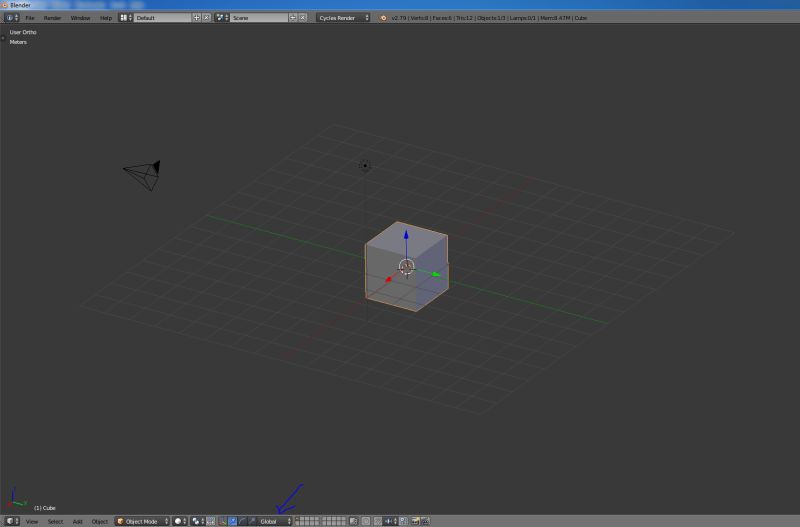
Task: Toggle manipulate center points only
Action: [x=211, y=521]
